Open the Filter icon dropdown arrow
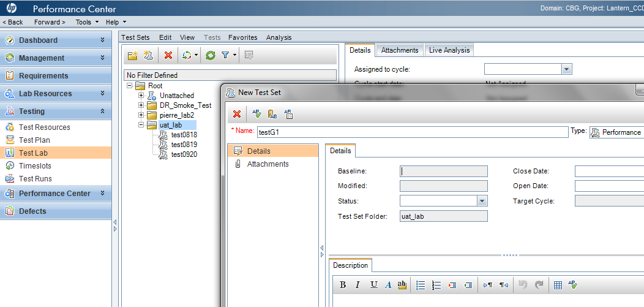The width and height of the screenshot is (644, 307). click(x=234, y=55)
